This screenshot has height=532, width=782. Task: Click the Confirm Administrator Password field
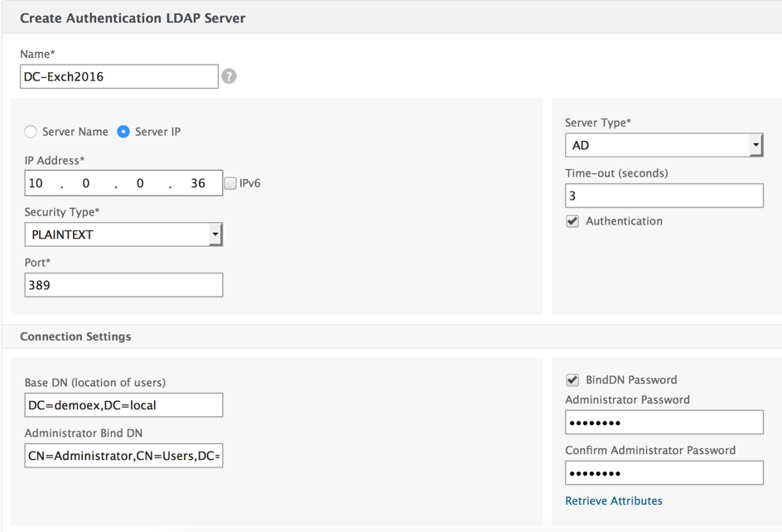pyautogui.click(x=664, y=473)
